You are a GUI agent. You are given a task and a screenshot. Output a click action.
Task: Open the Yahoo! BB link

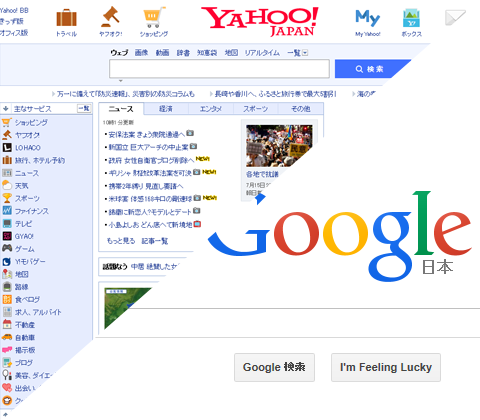(x=14, y=11)
